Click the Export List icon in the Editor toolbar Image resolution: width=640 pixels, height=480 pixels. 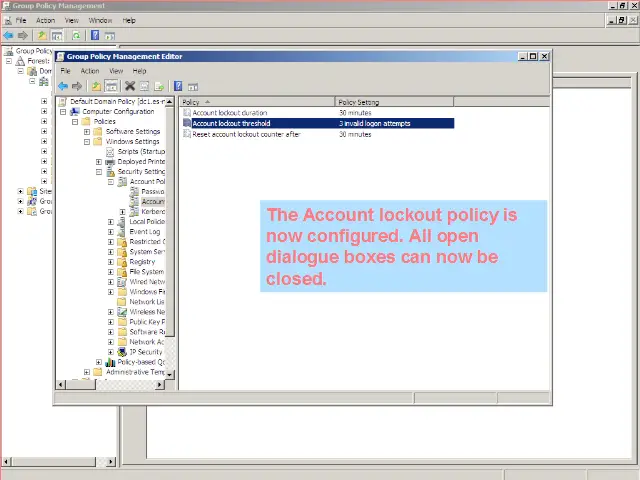pos(159,86)
